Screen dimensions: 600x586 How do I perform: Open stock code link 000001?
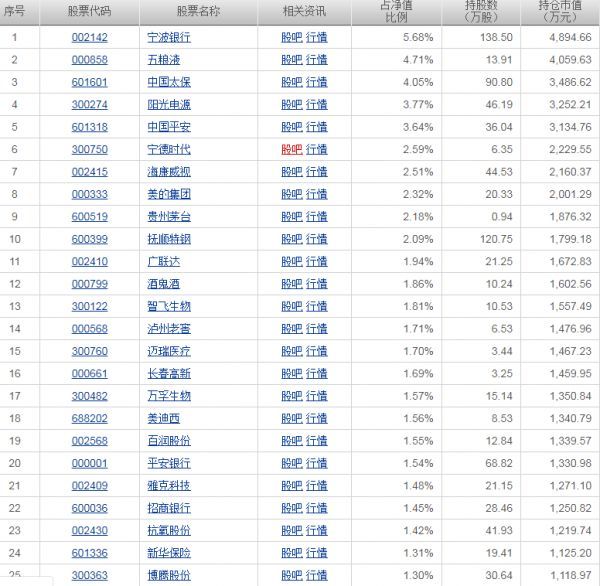coord(90,464)
